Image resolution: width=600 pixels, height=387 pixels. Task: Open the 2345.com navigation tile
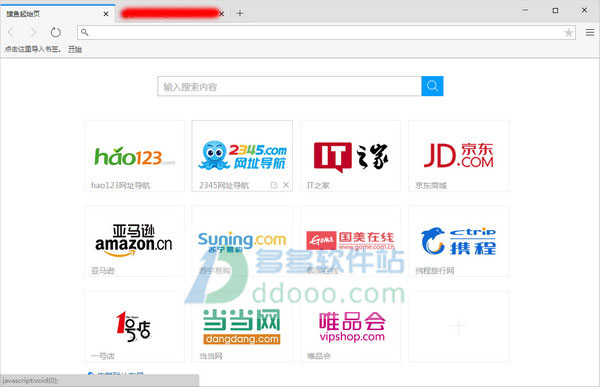[x=242, y=156]
